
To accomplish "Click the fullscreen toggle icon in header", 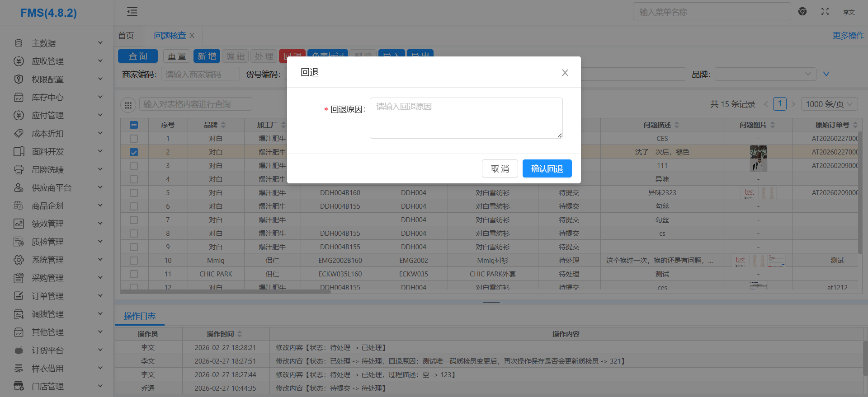I will point(825,12).
